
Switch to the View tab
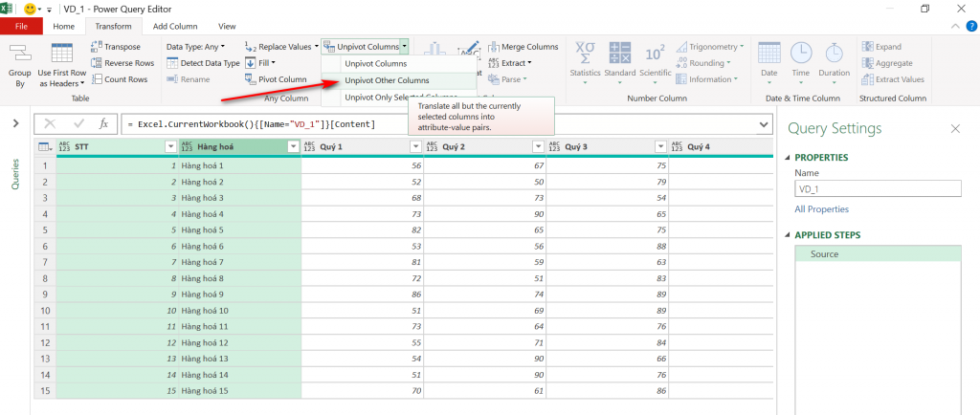click(x=227, y=26)
